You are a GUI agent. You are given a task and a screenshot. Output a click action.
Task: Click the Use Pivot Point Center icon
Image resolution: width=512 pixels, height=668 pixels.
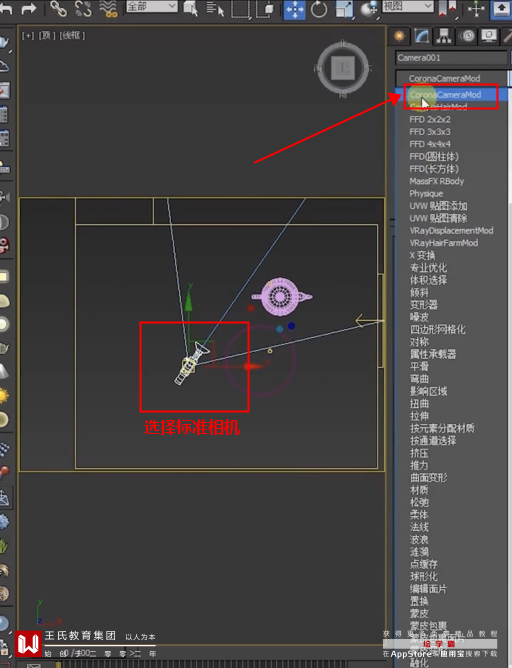tap(447, 9)
